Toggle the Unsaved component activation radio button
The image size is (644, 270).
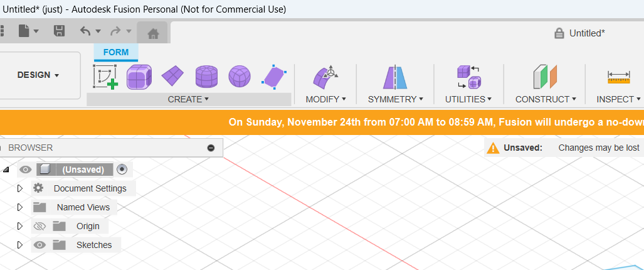click(122, 169)
